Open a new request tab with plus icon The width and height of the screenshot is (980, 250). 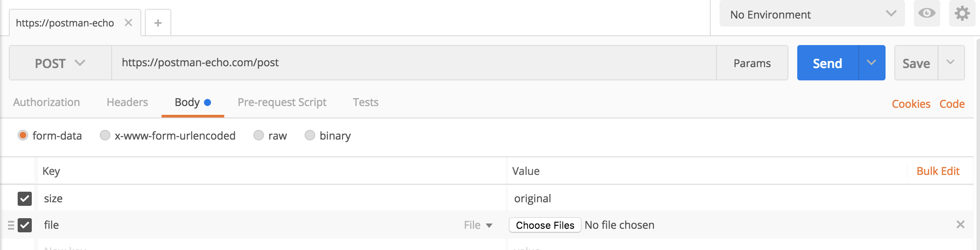click(158, 23)
